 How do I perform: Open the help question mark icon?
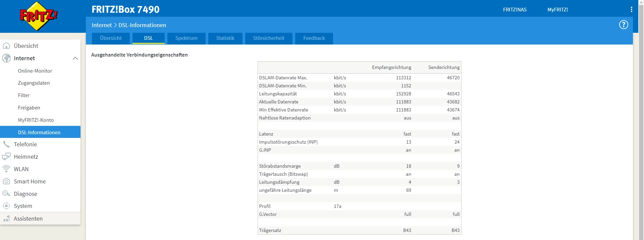pyautogui.click(x=623, y=25)
